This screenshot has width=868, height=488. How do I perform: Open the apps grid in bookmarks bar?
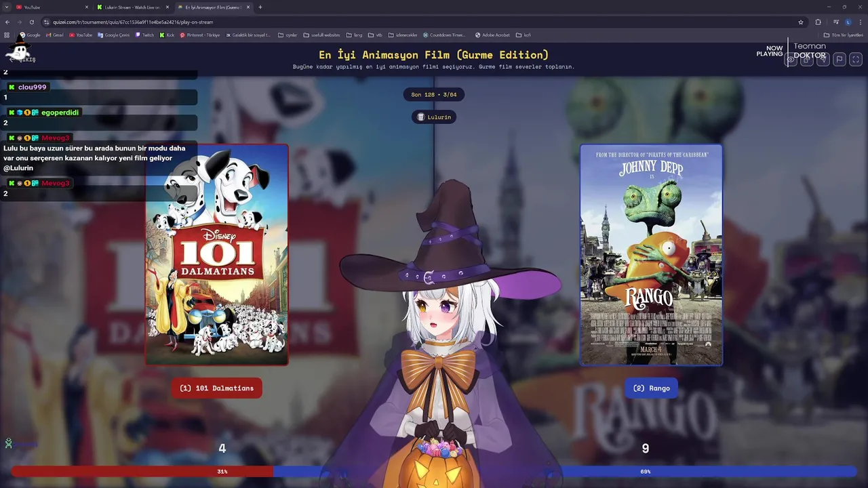[7, 35]
